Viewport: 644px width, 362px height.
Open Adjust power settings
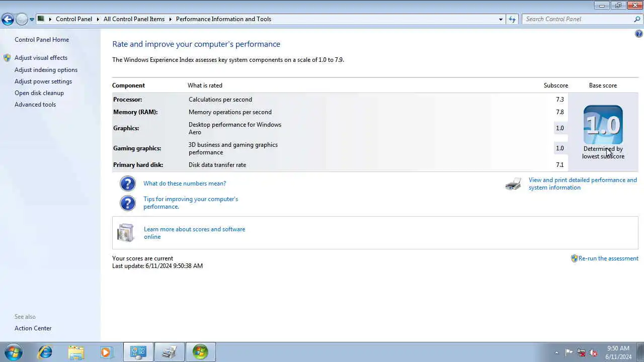pyautogui.click(x=43, y=81)
